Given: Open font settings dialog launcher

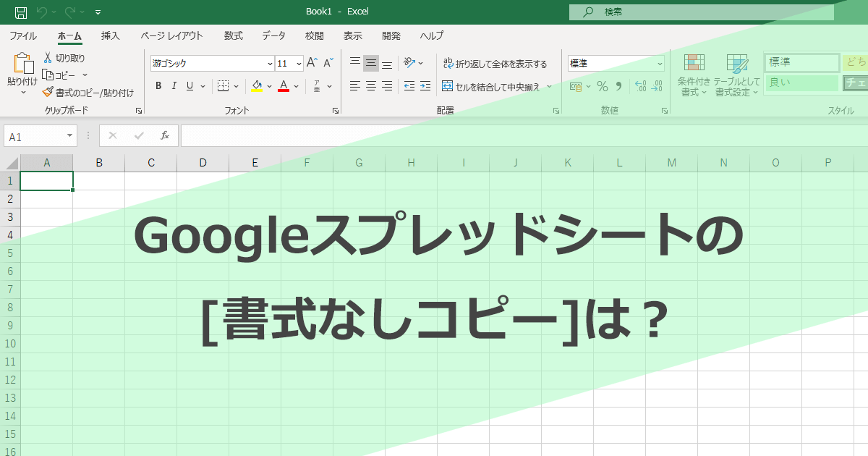Looking at the screenshot, I should (x=336, y=111).
